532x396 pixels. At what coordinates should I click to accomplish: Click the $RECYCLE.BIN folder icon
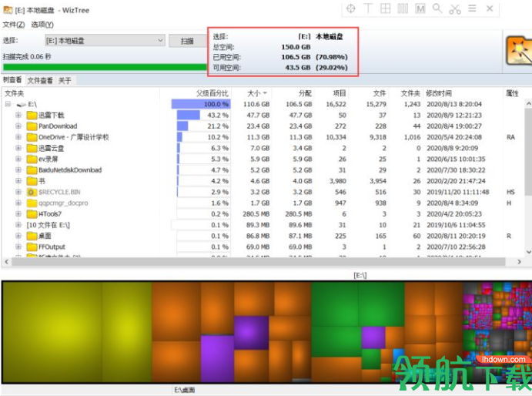(32, 192)
